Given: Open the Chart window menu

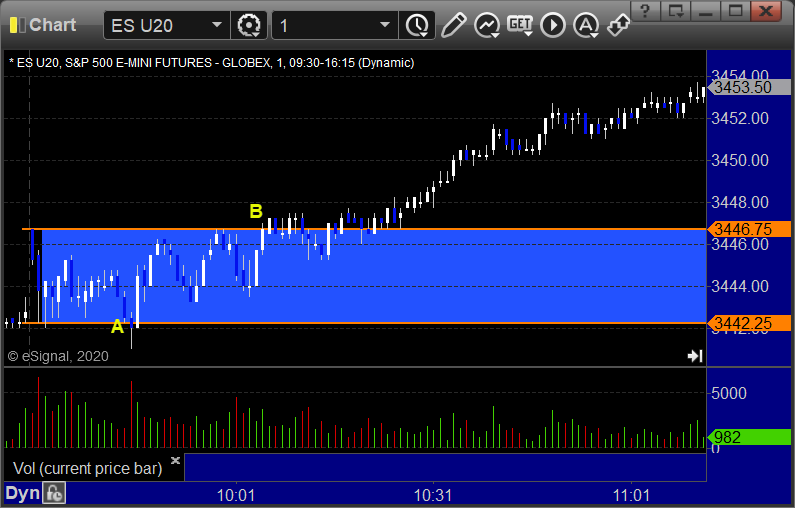Looking at the screenshot, I should point(43,25).
